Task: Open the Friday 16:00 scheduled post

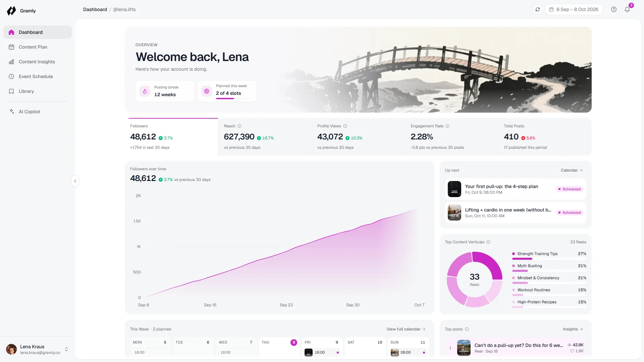Action: [322, 352]
